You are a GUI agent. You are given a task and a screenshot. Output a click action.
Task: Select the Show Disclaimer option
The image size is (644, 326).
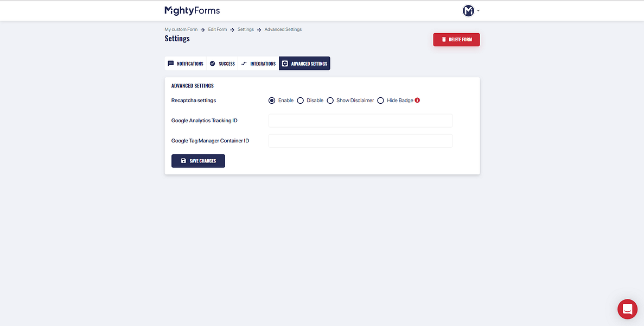pyautogui.click(x=330, y=100)
